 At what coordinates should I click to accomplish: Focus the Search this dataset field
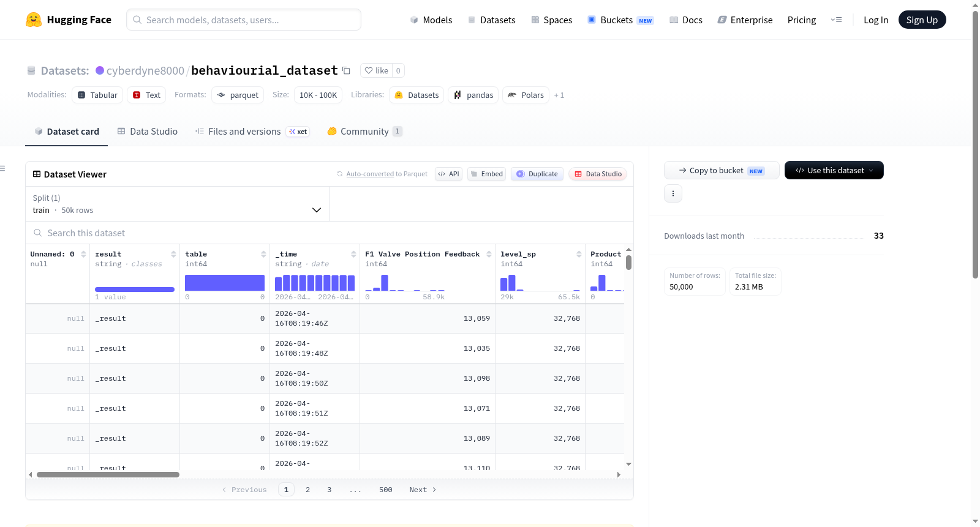point(330,233)
